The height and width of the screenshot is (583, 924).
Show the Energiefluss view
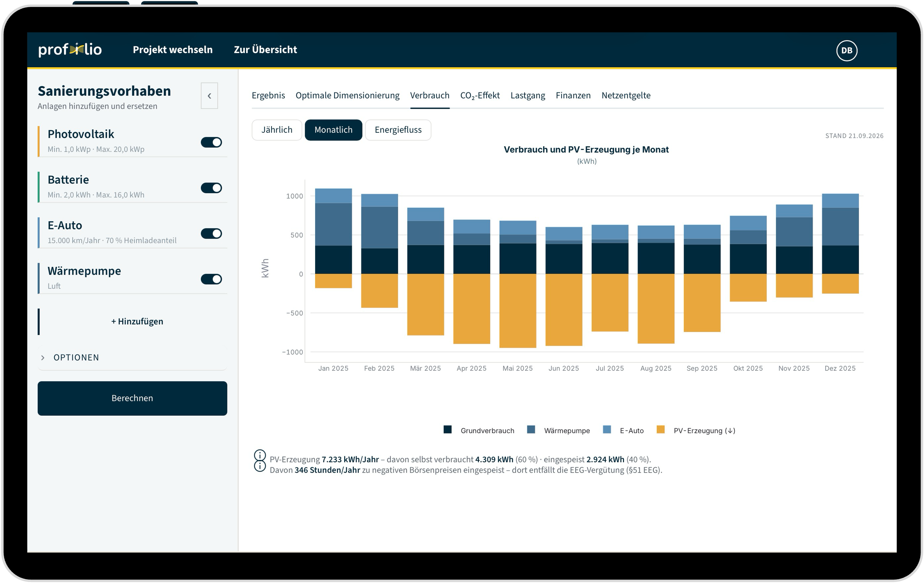[398, 130]
